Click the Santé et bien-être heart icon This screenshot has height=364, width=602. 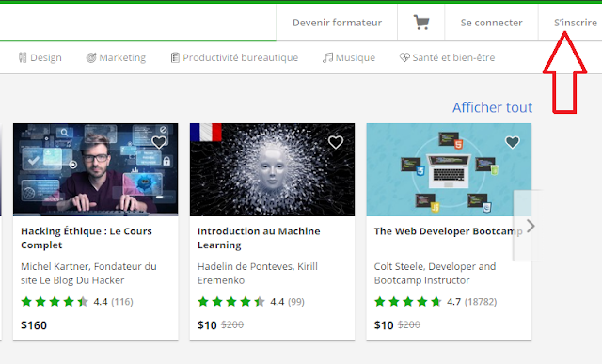click(404, 57)
